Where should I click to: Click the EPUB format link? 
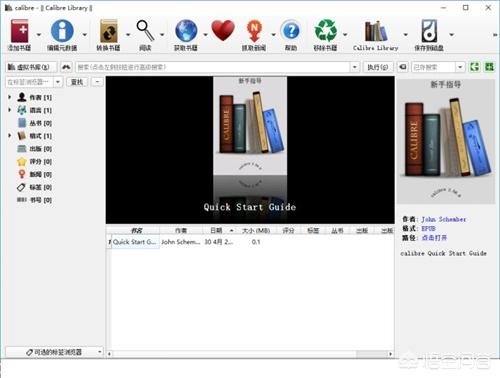pyautogui.click(x=429, y=228)
